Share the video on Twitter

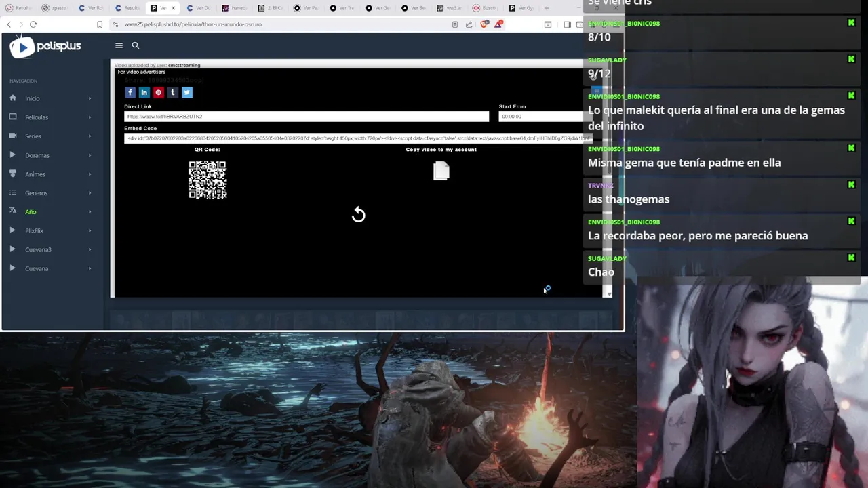[187, 92]
